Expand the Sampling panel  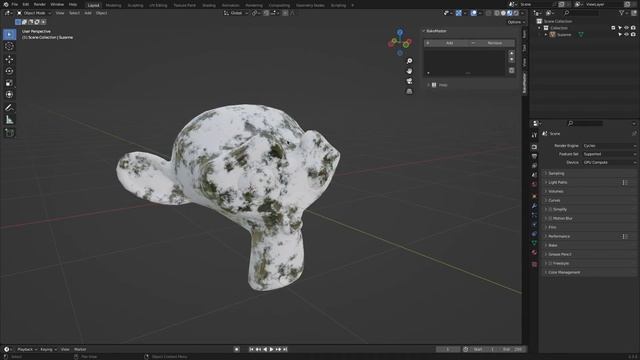pyautogui.click(x=590, y=173)
